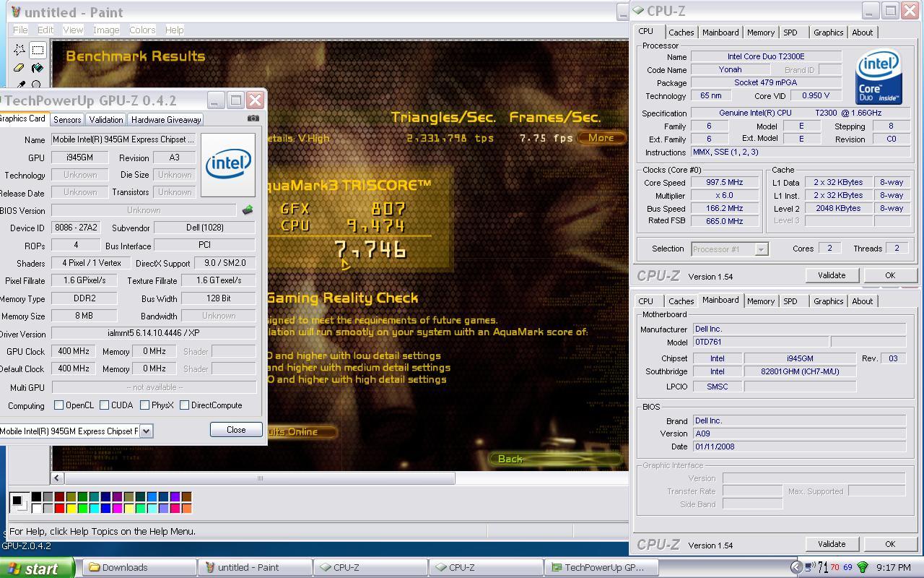Switch to the Validation tab in GPU-Z

coord(106,119)
